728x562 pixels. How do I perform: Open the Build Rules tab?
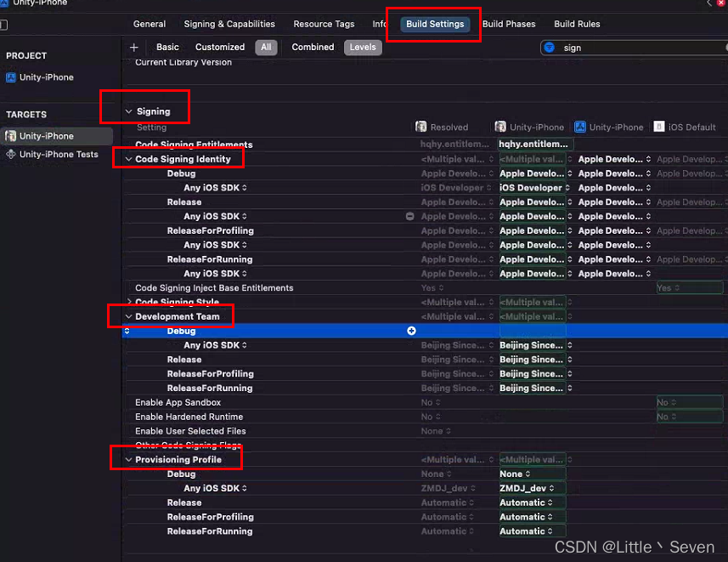click(577, 24)
